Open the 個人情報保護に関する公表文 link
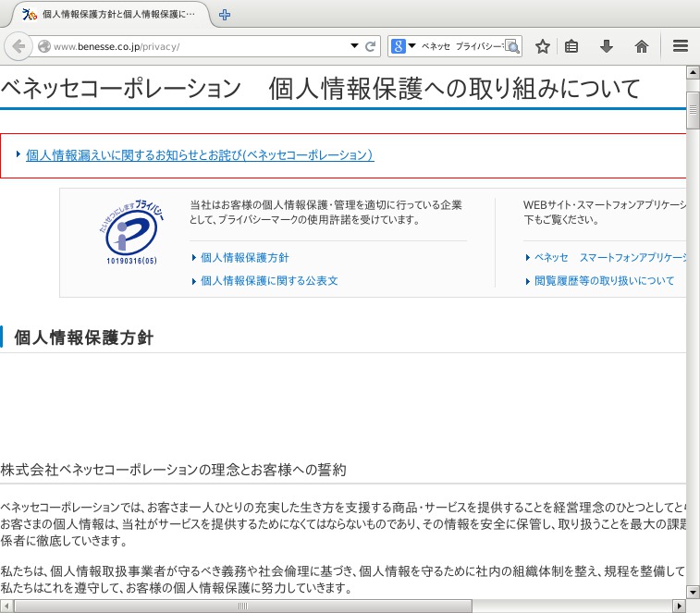This screenshot has height=613, width=700. tap(269, 281)
